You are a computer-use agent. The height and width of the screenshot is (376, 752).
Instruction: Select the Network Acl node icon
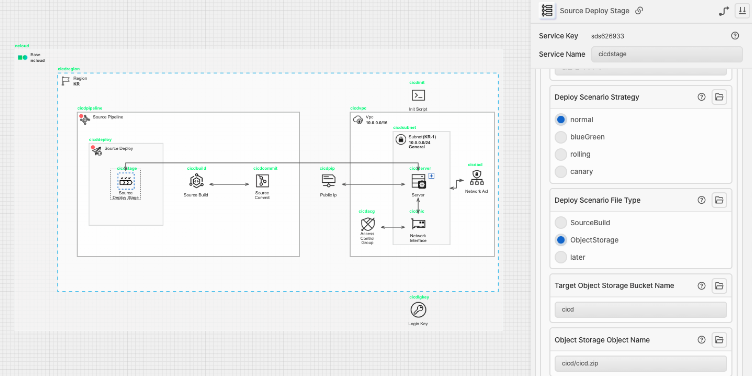[x=476, y=177]
